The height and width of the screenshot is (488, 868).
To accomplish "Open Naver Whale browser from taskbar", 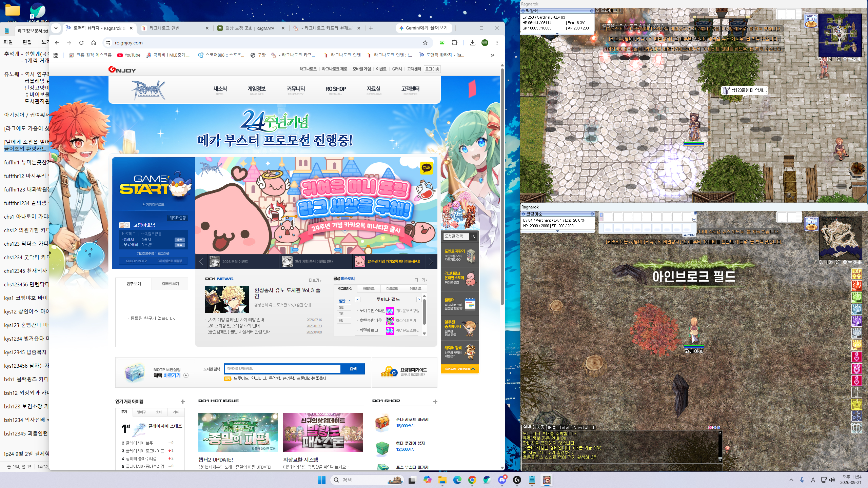I will 487,480.
